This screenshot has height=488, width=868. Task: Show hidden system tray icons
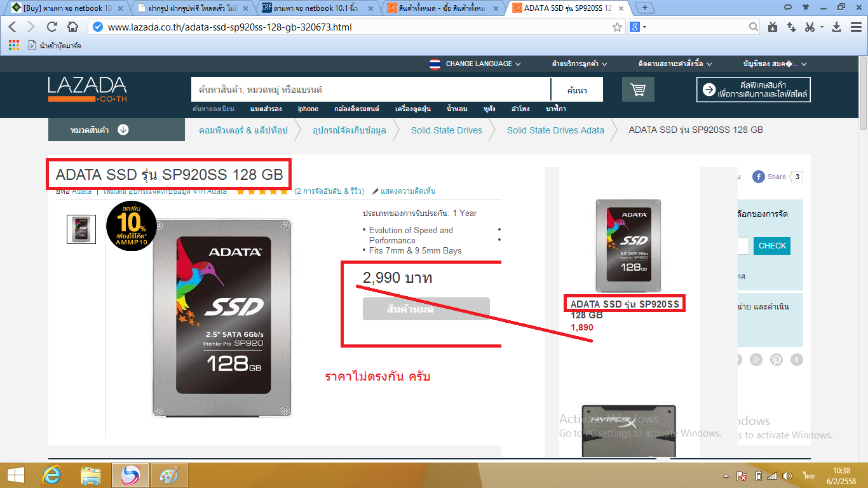[x=726, y=476]
